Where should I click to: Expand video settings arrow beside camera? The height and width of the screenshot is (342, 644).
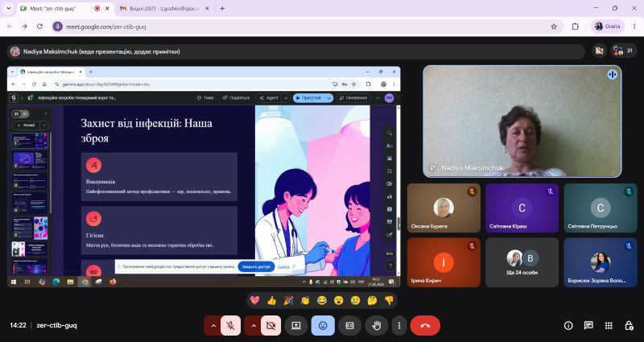coord(254,326)
